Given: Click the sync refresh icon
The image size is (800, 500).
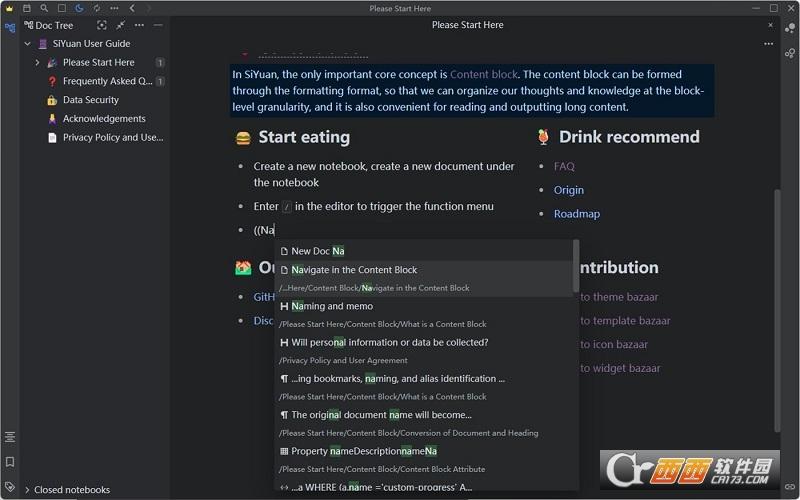Looking at the screenshot, I should pyautogui.click(x=96, y=8).
